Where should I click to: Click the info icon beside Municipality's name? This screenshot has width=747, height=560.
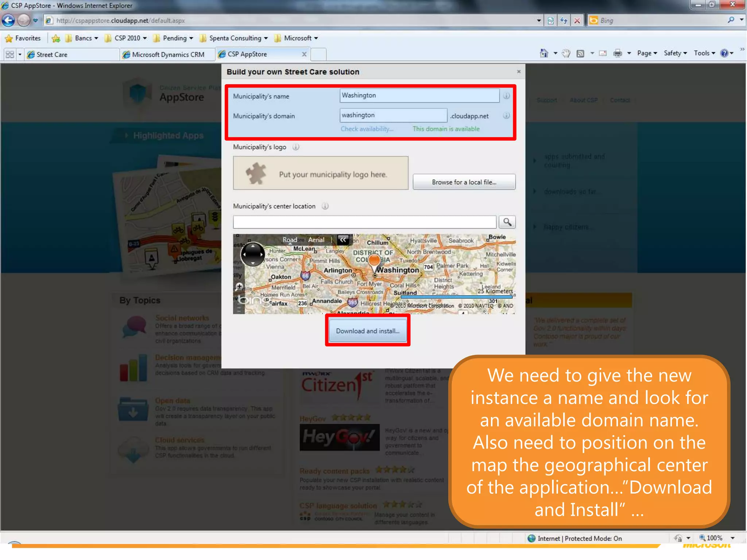[x=506, y=96]
